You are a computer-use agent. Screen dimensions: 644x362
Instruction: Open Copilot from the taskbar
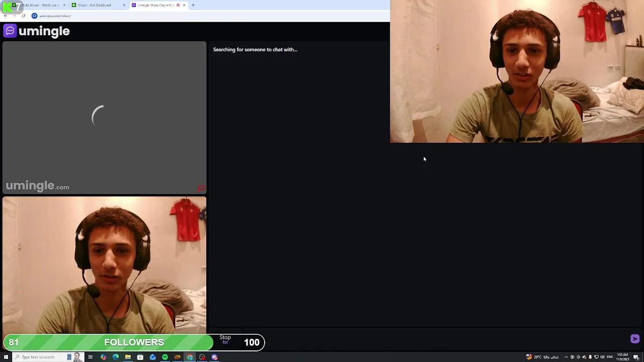103,357
